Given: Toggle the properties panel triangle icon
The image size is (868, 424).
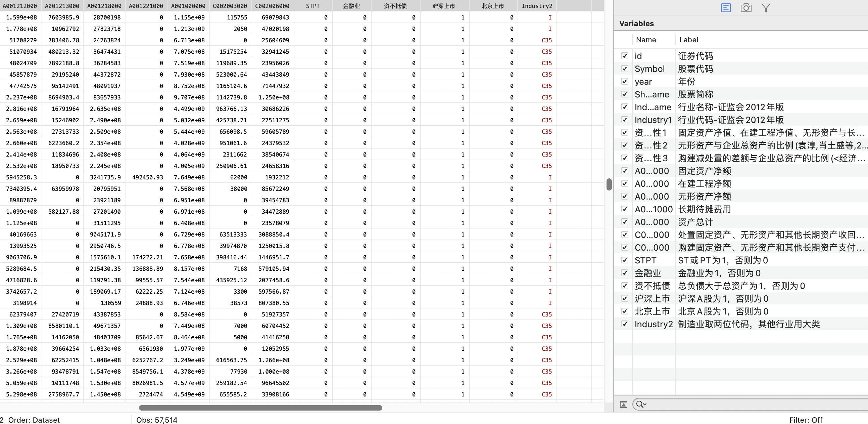Looking at the screenshot, I should click(623, 405).
